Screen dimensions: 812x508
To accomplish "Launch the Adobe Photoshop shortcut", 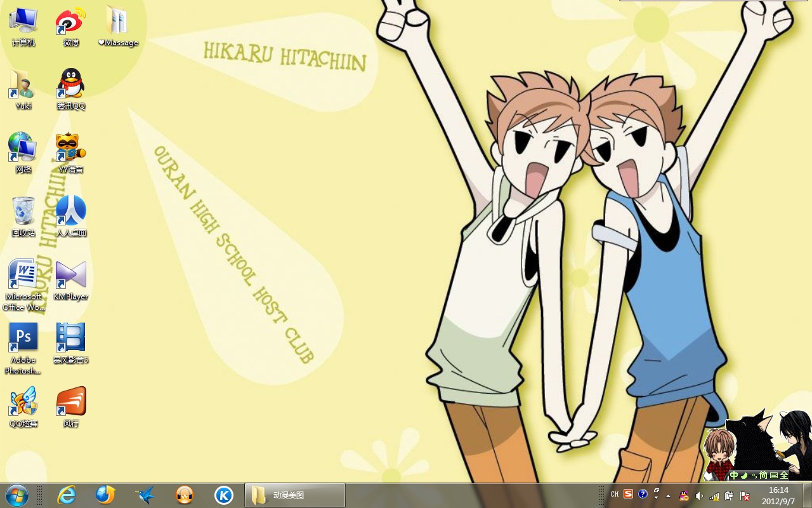I will click(23, 349).
